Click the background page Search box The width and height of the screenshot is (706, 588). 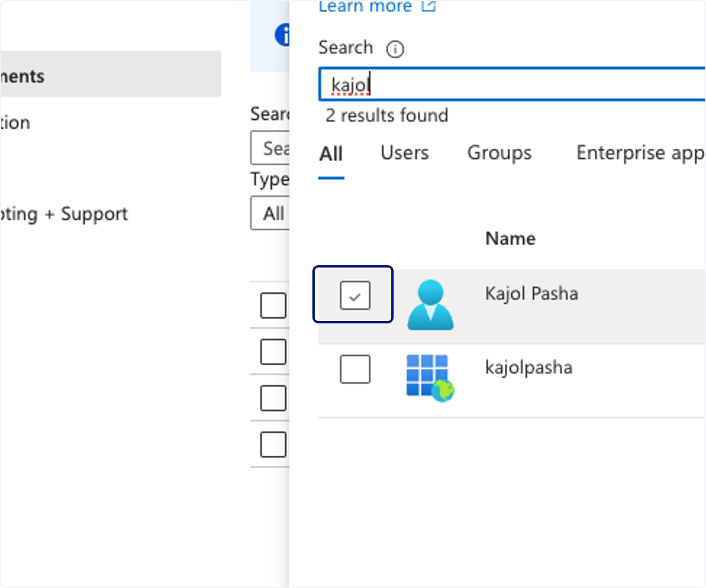270,148
